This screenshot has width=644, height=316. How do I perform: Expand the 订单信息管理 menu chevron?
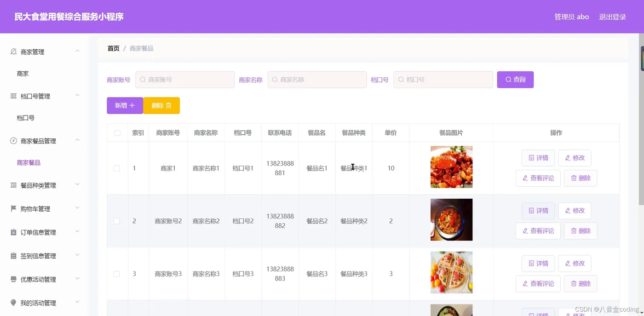(x=77, y=231)
